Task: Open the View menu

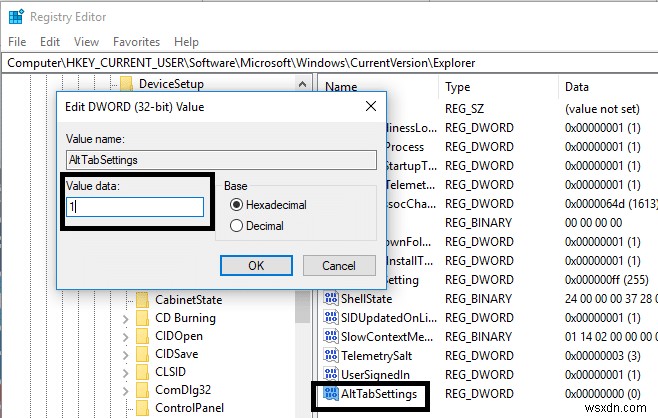Action: tap(86, 42)
